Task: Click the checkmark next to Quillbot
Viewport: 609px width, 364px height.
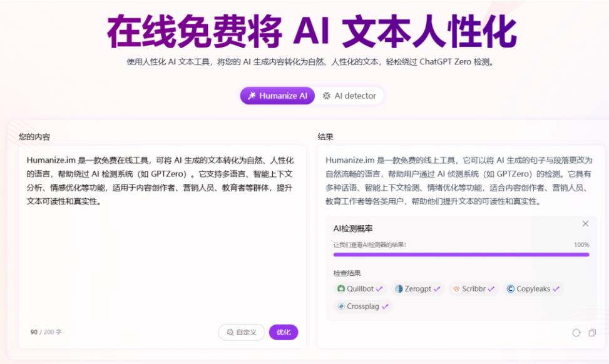Action: tap(379, 289)
